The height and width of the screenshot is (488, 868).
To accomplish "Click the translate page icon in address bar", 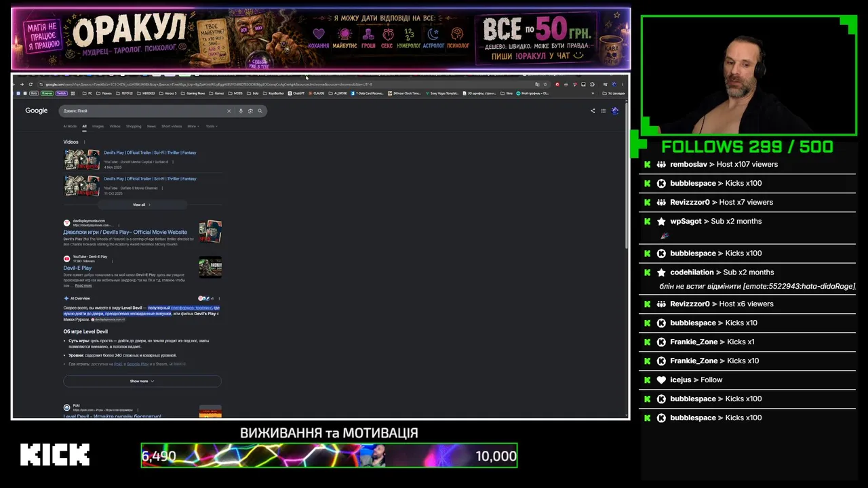I will (x=537, y=84).
